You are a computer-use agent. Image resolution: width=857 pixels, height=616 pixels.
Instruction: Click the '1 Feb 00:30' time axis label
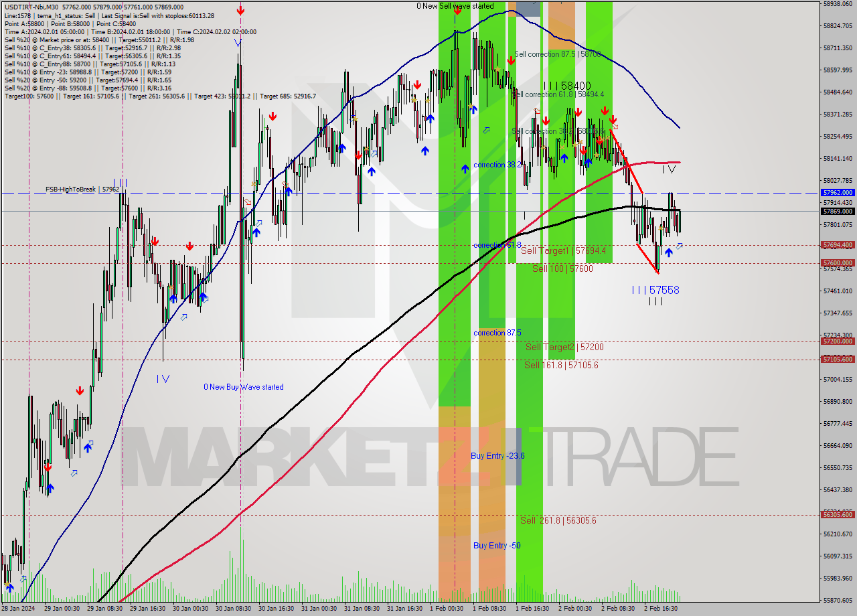tap(446, 609)
